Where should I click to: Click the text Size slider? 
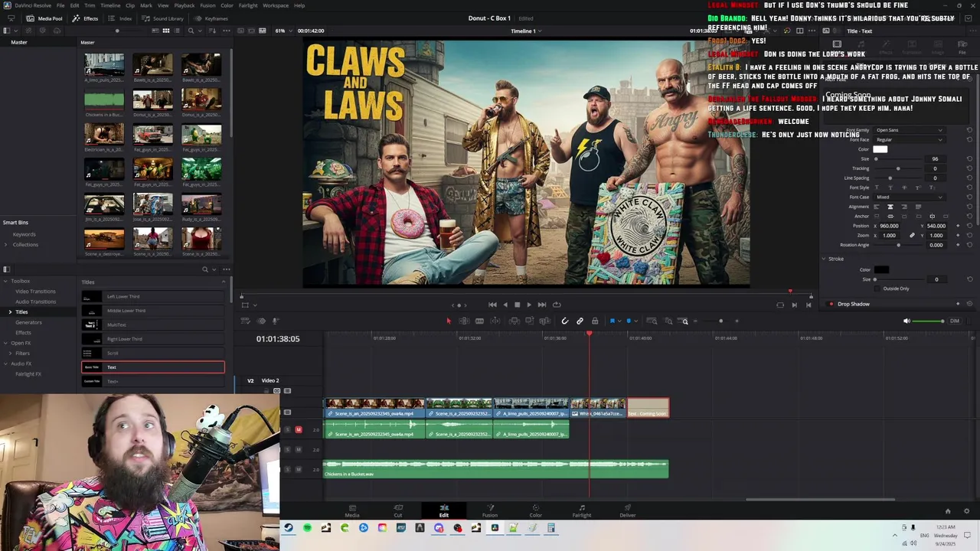coord(897,158)
